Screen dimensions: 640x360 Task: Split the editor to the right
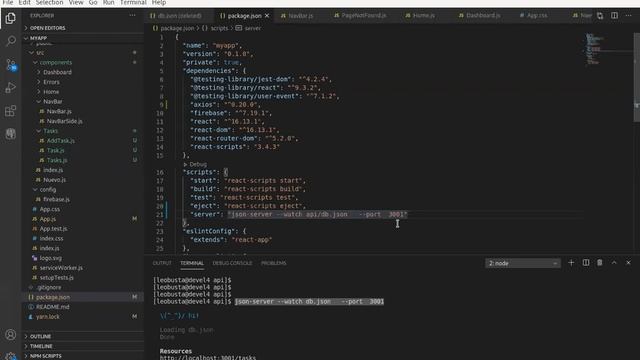tap(614, 16)
